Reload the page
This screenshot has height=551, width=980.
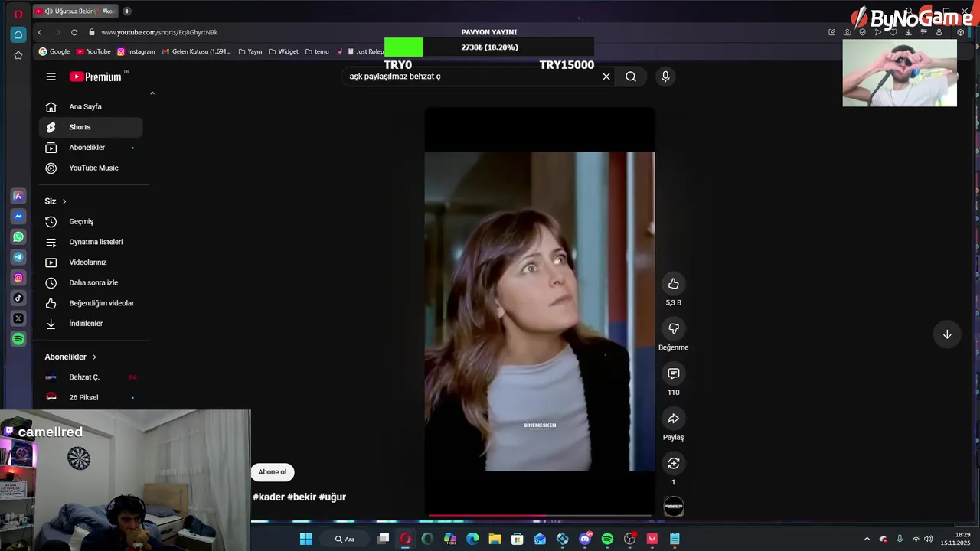[74, 32]
